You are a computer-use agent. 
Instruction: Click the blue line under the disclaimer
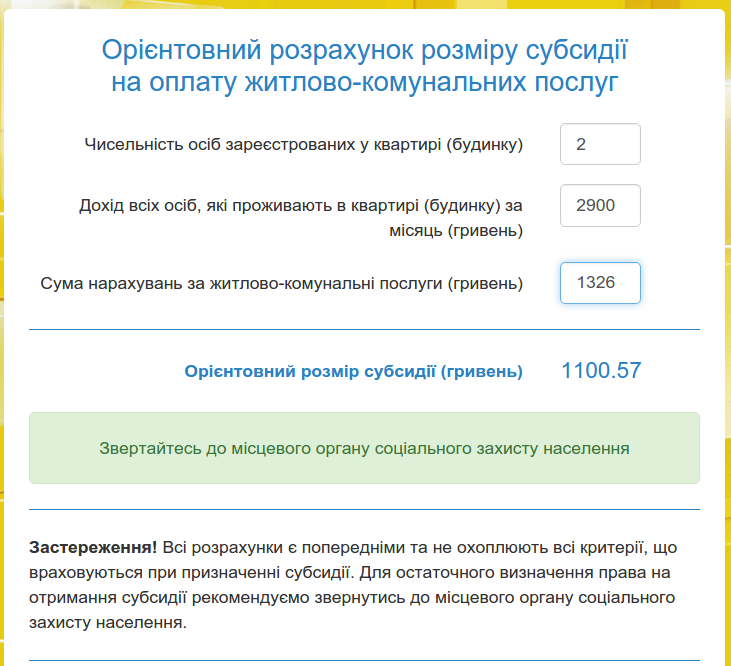click(364, 661)
